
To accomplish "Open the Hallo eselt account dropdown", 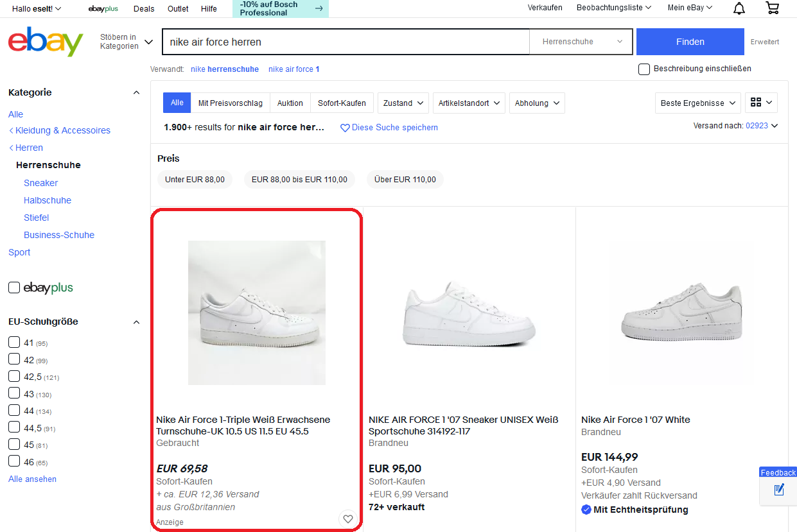I will click(37, 8).
